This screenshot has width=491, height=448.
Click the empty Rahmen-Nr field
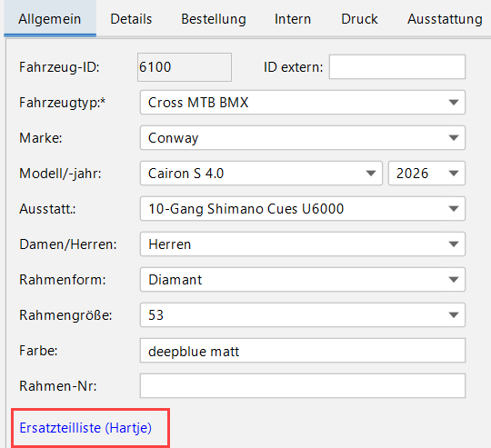point(303,385)
